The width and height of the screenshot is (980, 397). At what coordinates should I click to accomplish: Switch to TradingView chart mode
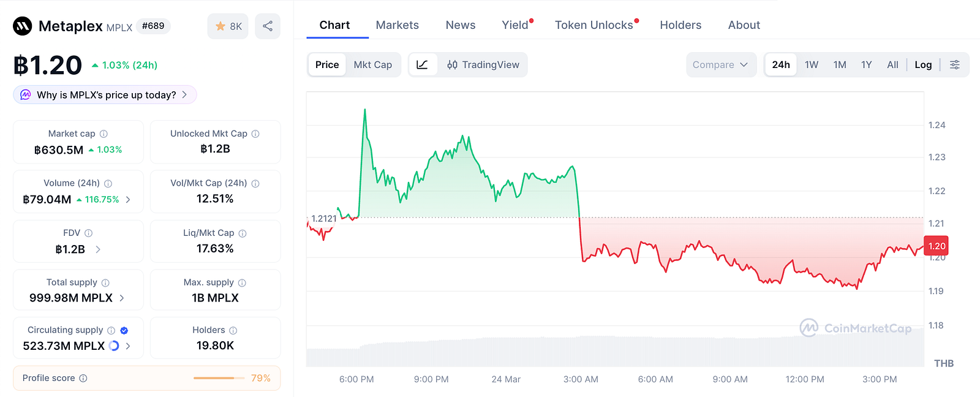click(483, 65)
